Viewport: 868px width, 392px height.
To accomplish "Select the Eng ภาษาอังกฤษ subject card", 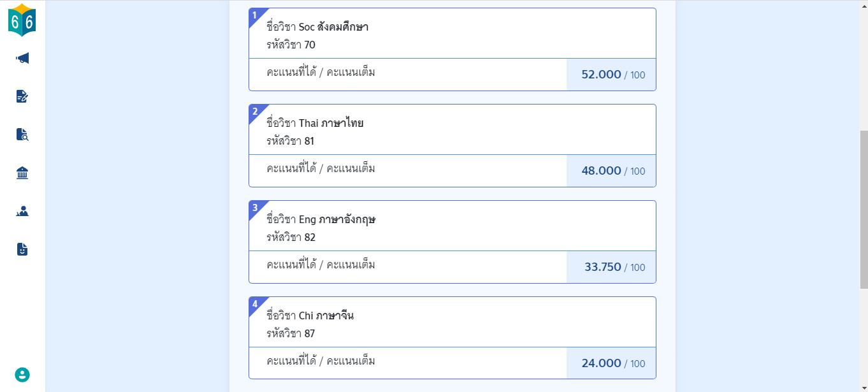I will [x=452, y=242].
